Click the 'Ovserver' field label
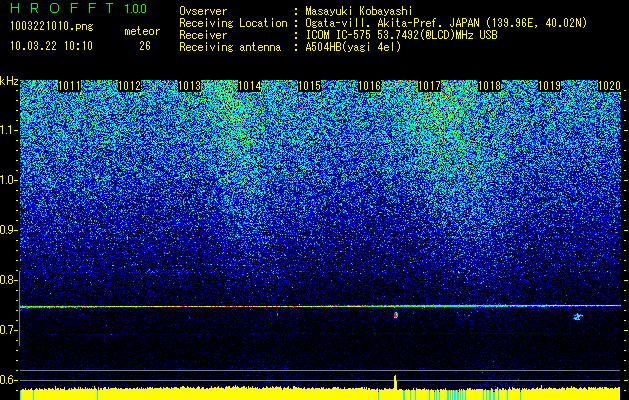629x400 pixels. (x=203, y=11)
